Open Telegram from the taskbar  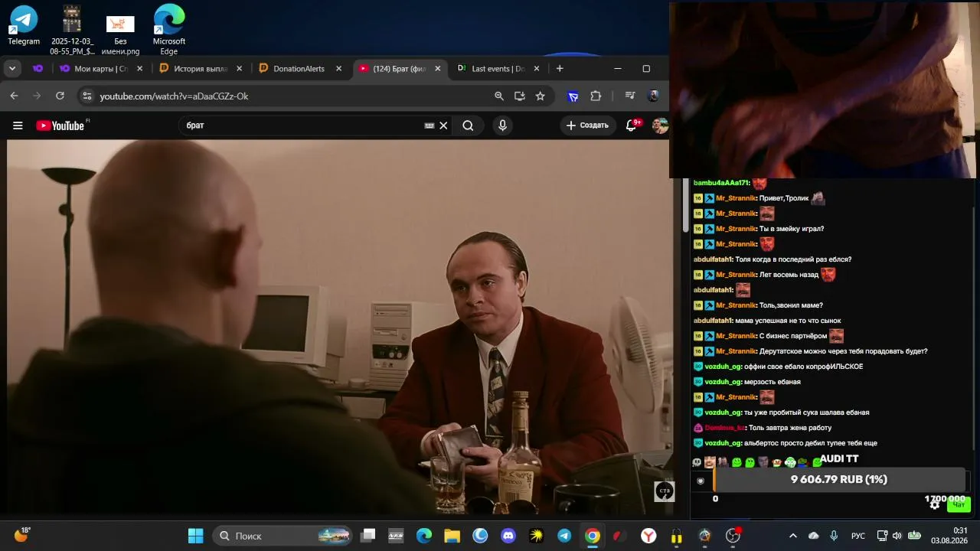pyautogui.click(x=564, y=536)
